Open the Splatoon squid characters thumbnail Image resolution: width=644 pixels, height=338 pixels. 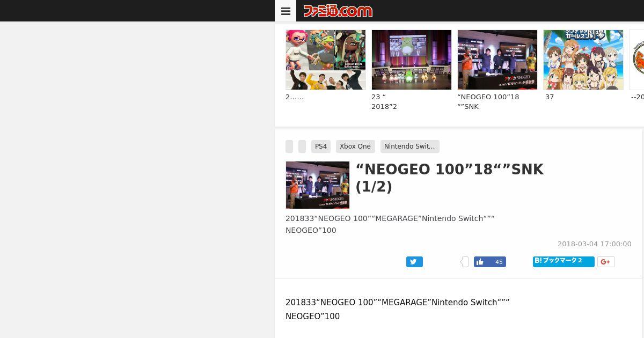coord(326,60)
